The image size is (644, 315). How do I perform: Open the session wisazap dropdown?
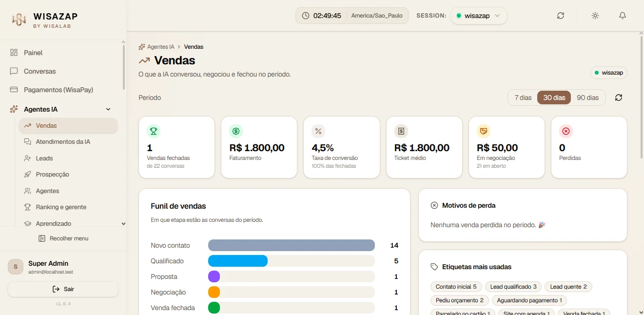[x=479, y=16]
